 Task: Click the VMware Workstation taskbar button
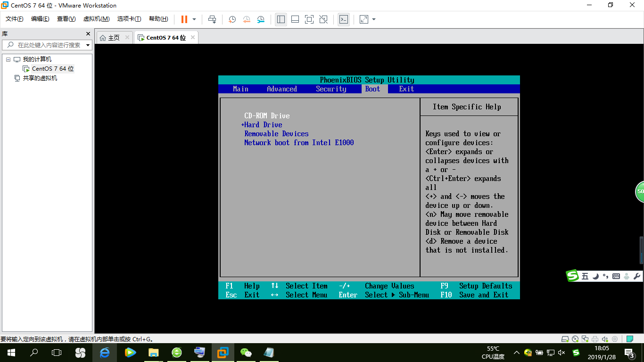pyautogui.click(x=223, y=352)
